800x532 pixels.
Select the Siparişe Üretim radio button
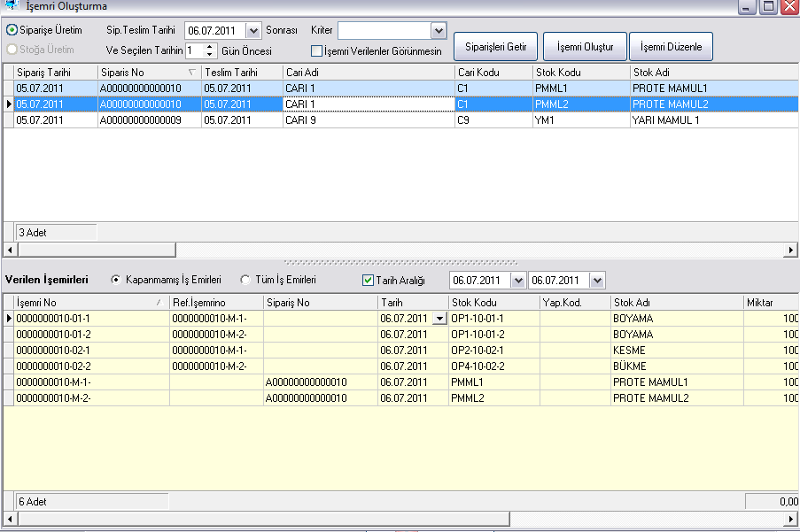click(x=12, y=30)
